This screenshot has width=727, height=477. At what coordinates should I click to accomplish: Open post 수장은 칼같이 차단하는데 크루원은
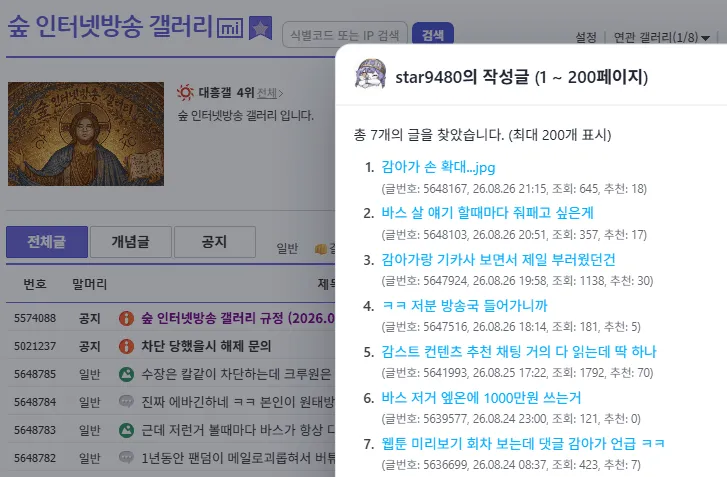236,374
